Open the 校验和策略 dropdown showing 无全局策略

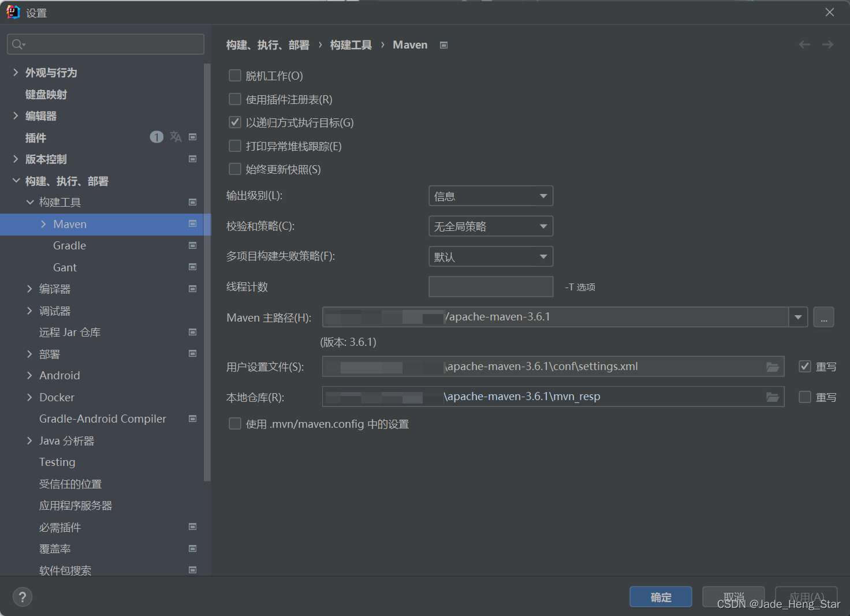click(491, 226)
